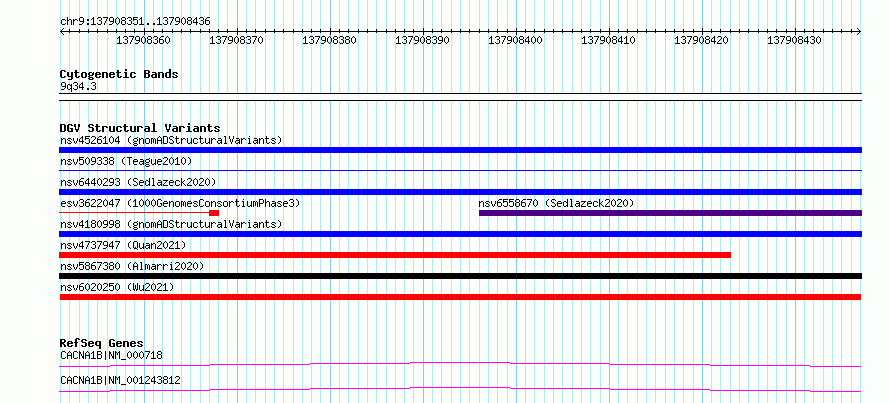Click ruler position 137908410
Screen dimensions: 890x403
(x=608, y=41)
